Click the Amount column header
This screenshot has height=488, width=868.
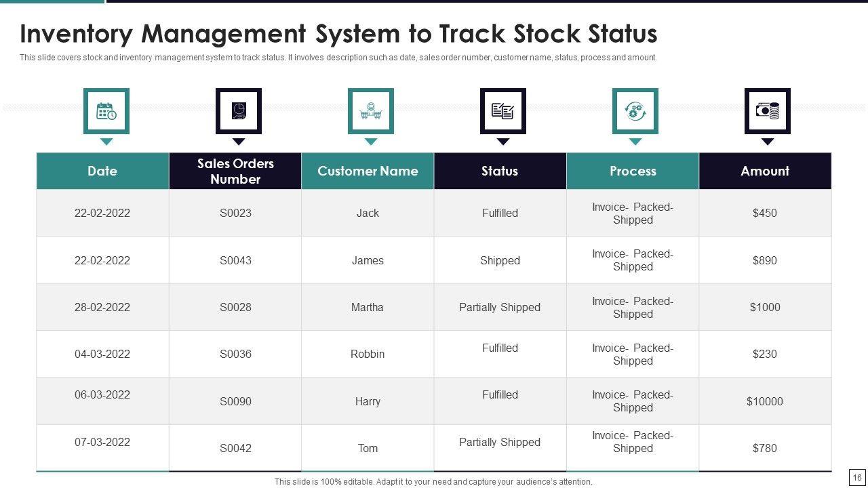tap(765, 171)
